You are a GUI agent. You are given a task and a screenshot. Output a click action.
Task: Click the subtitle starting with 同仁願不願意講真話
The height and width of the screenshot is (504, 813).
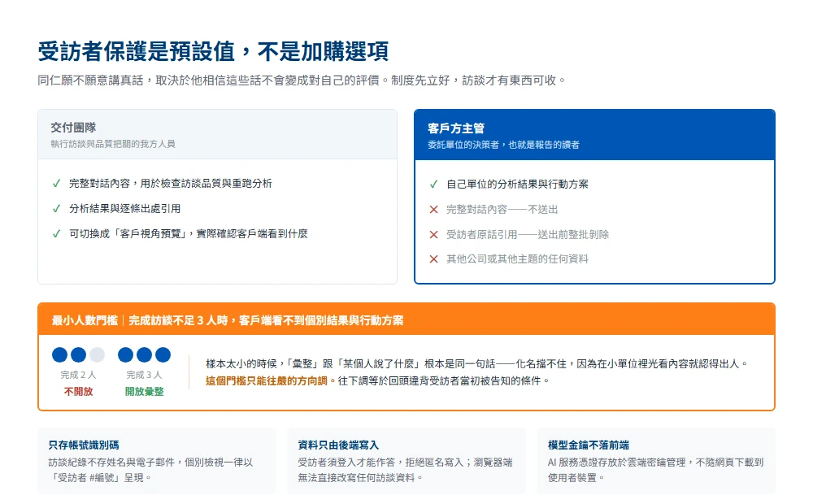click(302, 80)
